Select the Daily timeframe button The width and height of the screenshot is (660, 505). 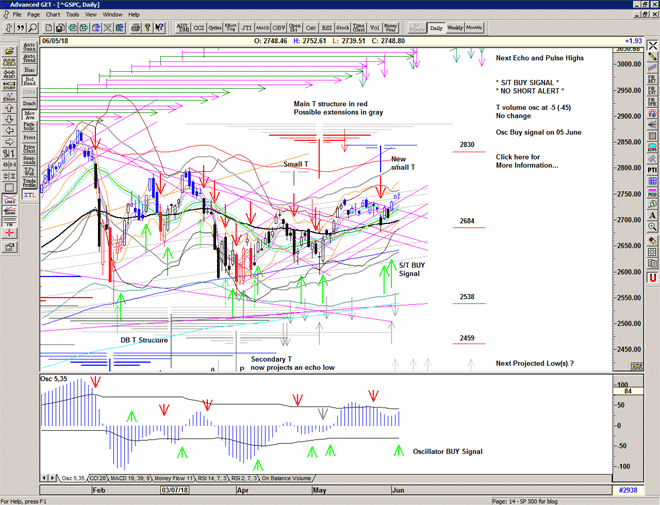coord(435,28)
